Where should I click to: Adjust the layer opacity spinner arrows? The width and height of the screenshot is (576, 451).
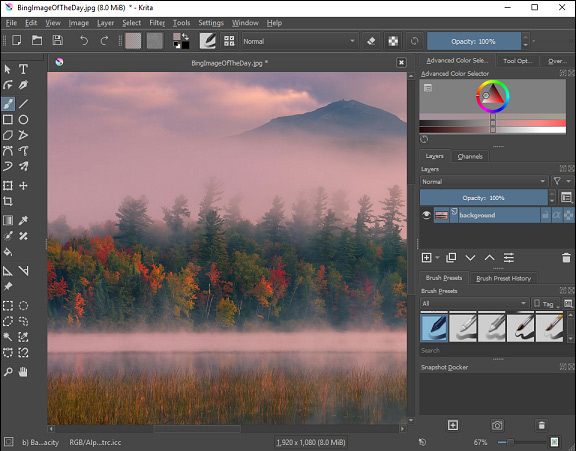pyautogui.click(x=552, y=198)
